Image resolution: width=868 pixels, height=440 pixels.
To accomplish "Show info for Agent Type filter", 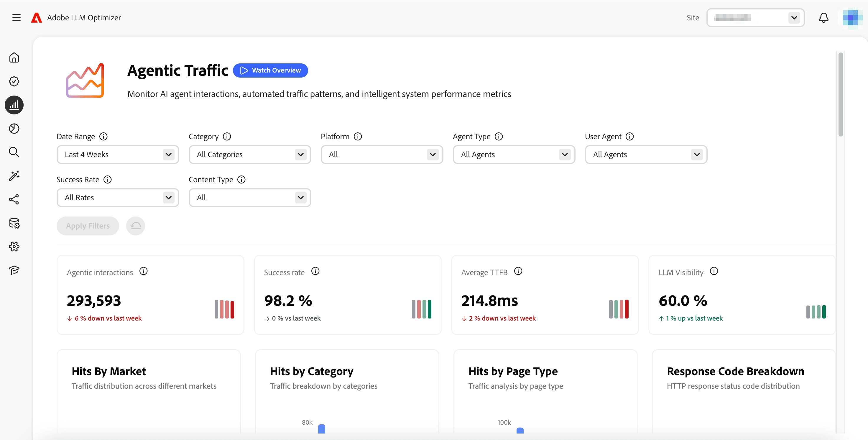I will pos(499,137).
